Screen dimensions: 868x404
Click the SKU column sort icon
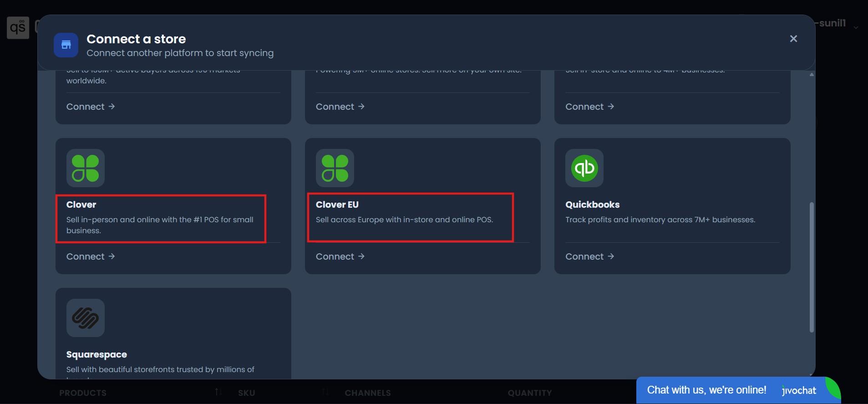(325, 392)
